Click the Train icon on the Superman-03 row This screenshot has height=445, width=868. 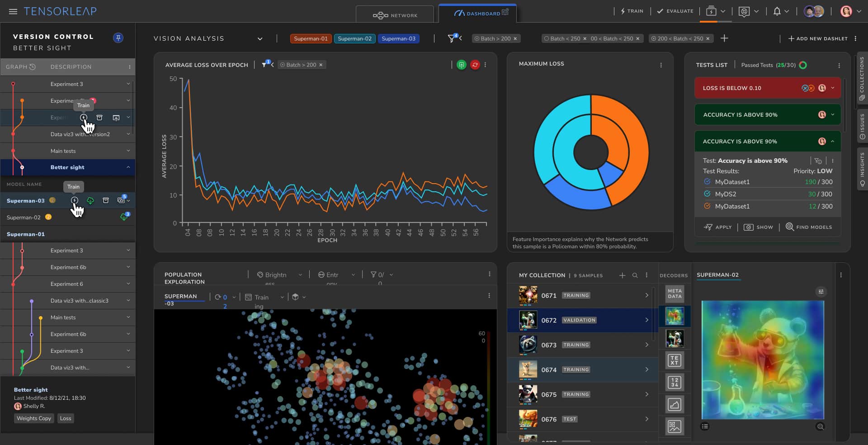pyautogui.click(x=75, y=200)
